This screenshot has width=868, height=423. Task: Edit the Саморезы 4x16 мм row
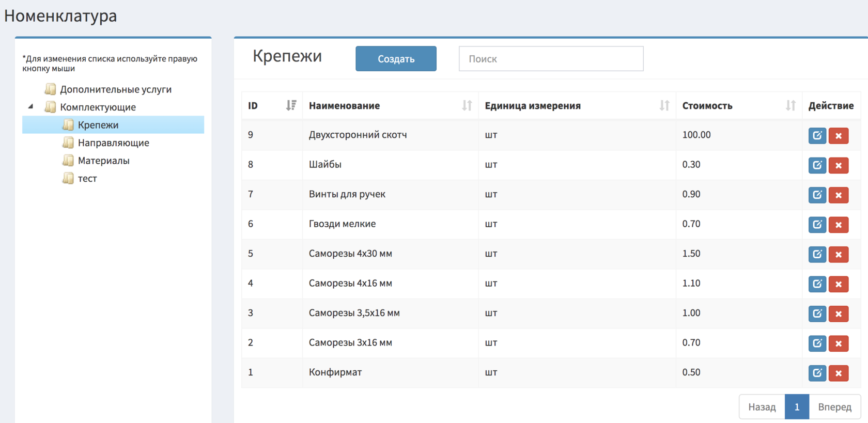point(817,284)
